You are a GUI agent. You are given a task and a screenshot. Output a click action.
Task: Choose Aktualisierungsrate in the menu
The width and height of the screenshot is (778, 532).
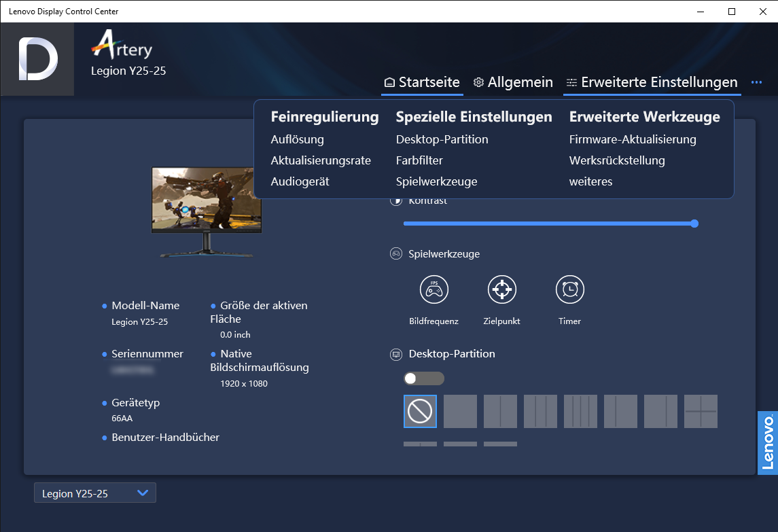click(x=321, y=161)
